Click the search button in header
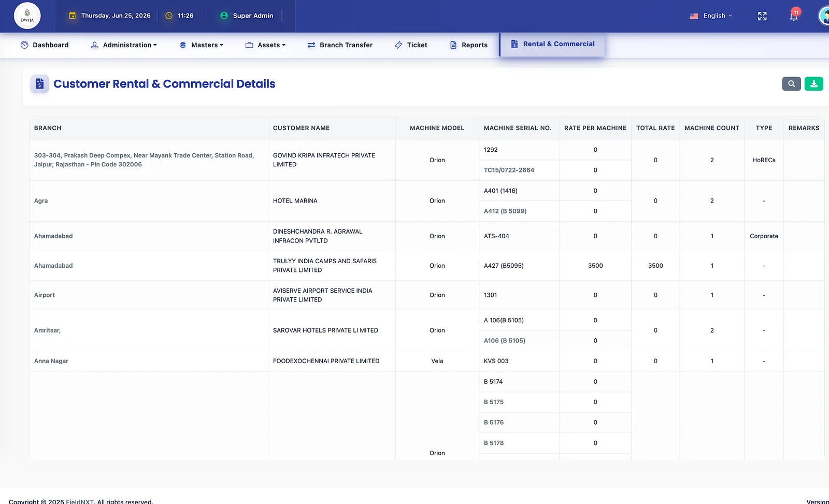 (x=791, y=84)
